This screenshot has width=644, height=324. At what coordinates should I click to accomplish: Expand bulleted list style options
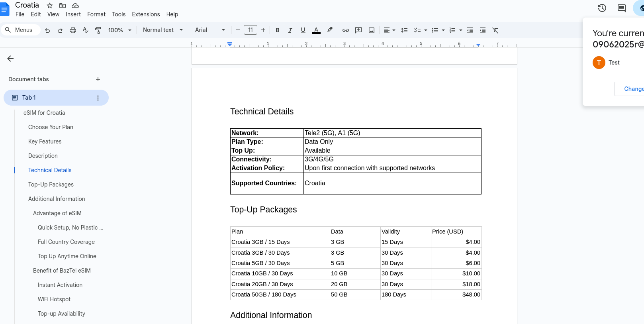pyautogui.click(x=443, y=30)
